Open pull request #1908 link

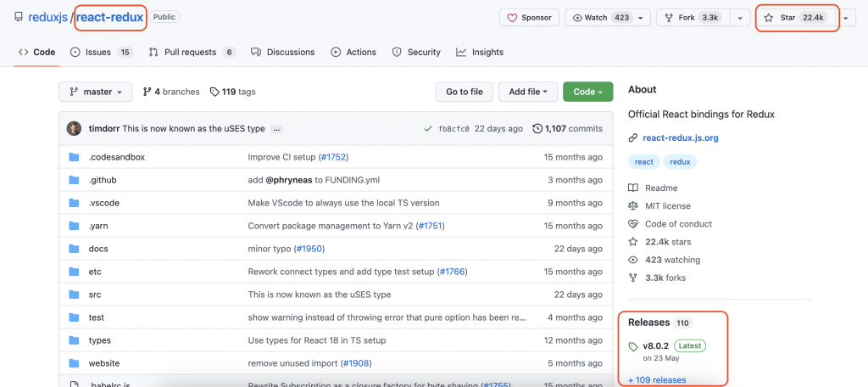pos(355,364)
